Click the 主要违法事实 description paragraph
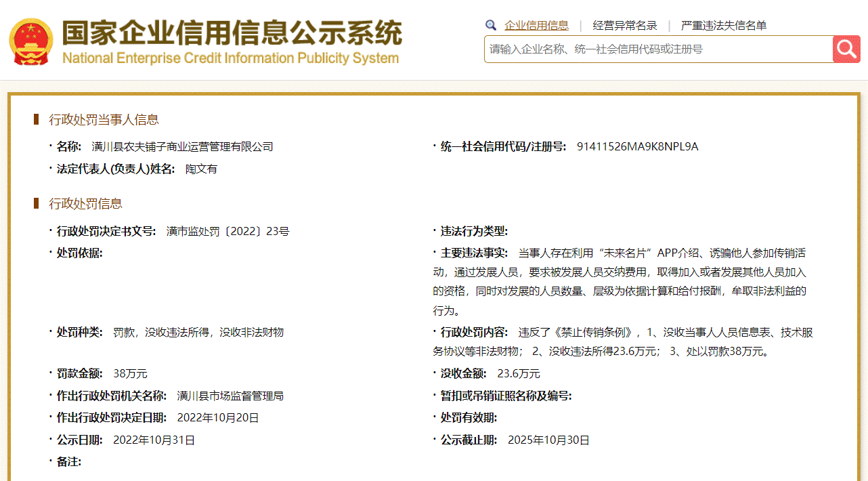This screenshot has height=481, width=868. coord(620,282)
